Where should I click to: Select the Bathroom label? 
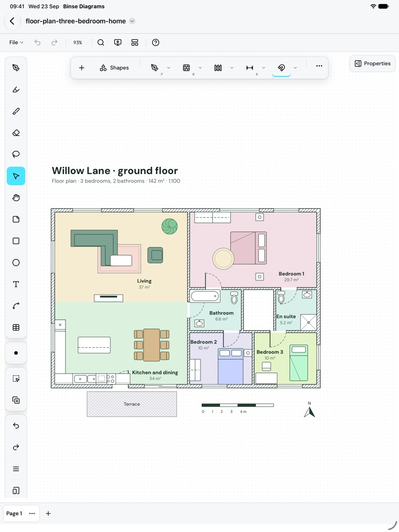click(x=221, y=313)
